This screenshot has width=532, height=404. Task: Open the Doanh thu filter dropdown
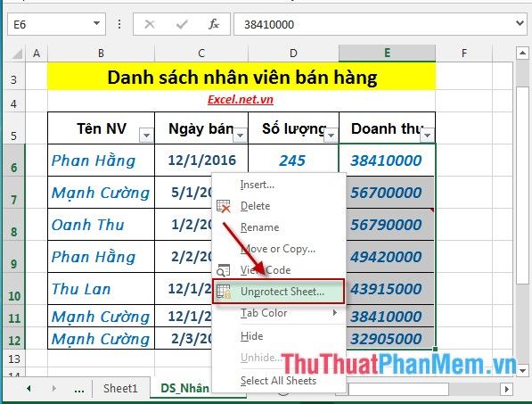click(x=428, y=136)
